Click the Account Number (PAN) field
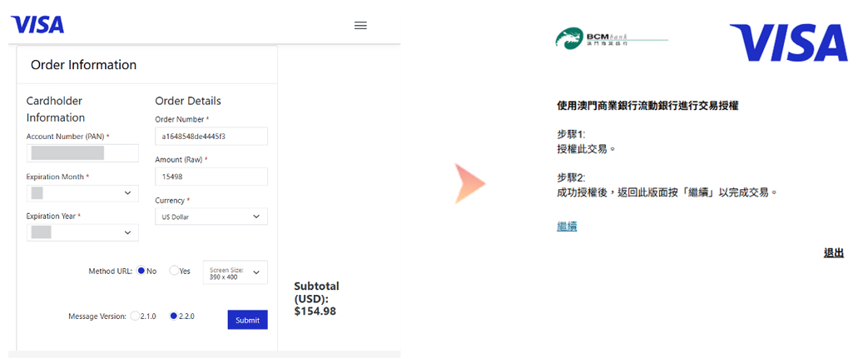868x359 pixels. coord(82,153)
